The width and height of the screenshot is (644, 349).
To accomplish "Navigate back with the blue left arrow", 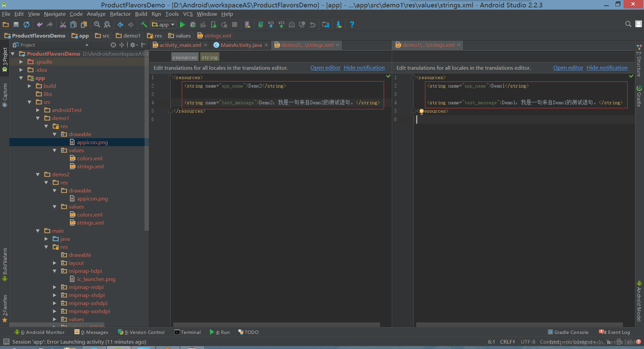I will click(x=120, y=24).
